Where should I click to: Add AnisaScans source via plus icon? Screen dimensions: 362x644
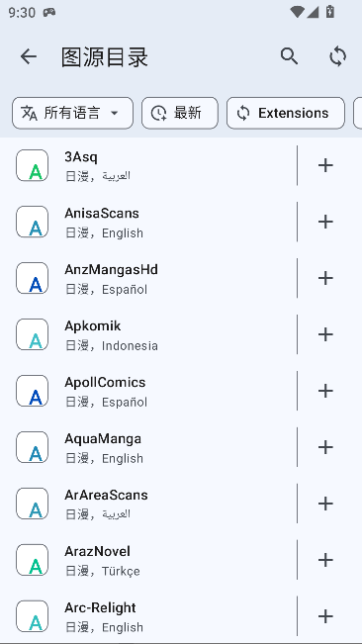[325, 222]
